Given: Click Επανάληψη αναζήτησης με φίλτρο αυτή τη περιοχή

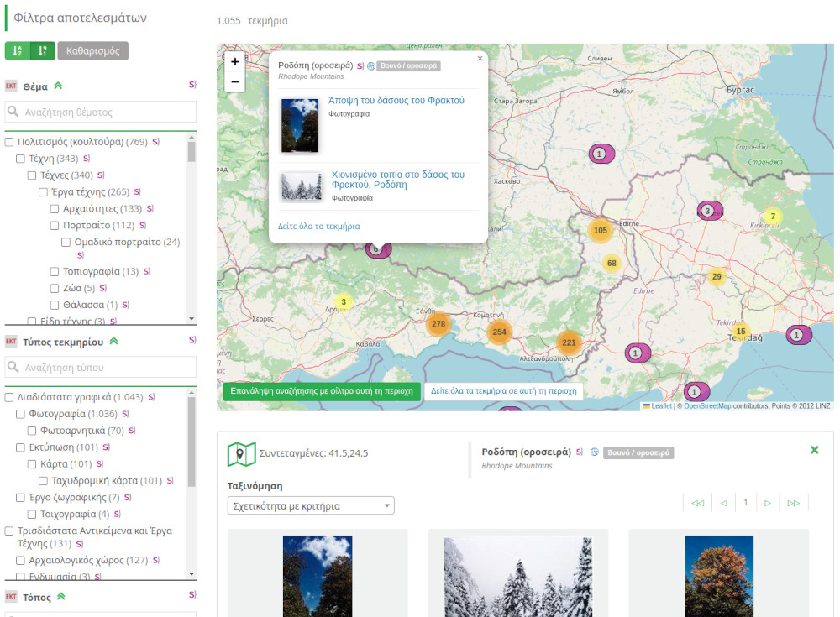Looking at the screenshot, I should point(322,391).
